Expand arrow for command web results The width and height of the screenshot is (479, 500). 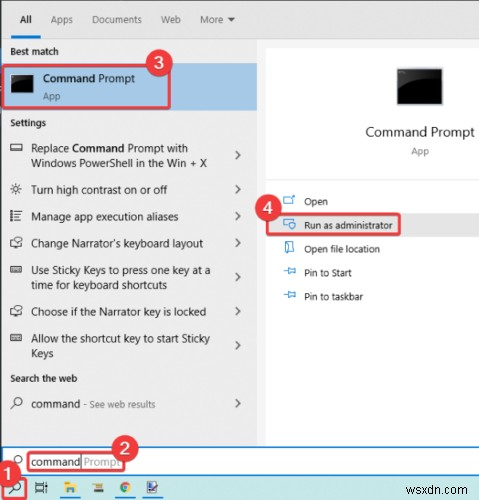pos(237,403)
